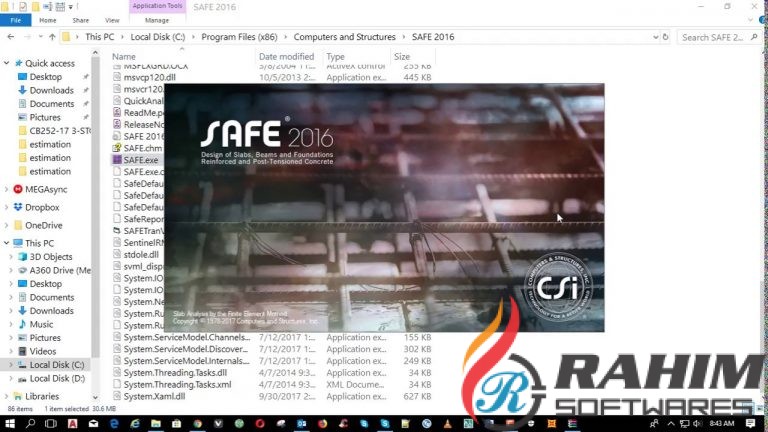Launch Microsoft Edge from the taskbar
768x432 pixels.
[x=114, y=424]
